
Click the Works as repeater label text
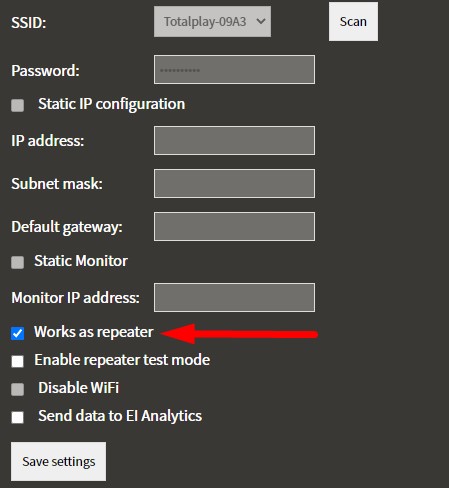pyautogui.click(x=94, y=332)
